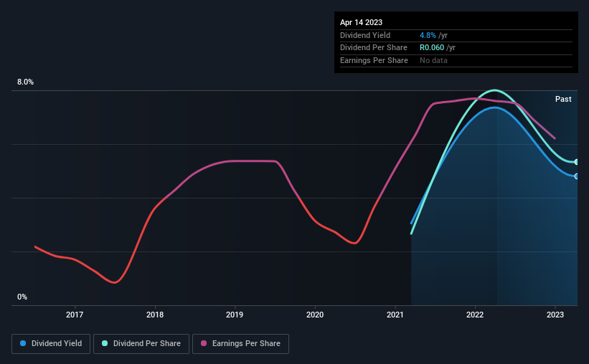Image resolution: width=589 pixels, height=364 pixels.
Task: Click the 2019 x-axis label
Action: [x=235, y=315]
